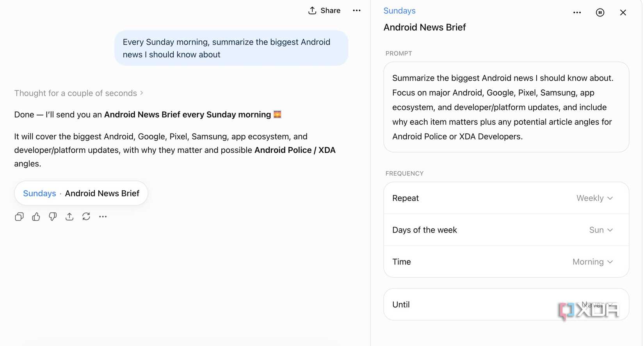
Task: Click the FREQUENCY section heading
Action: (x=404, y=174)
